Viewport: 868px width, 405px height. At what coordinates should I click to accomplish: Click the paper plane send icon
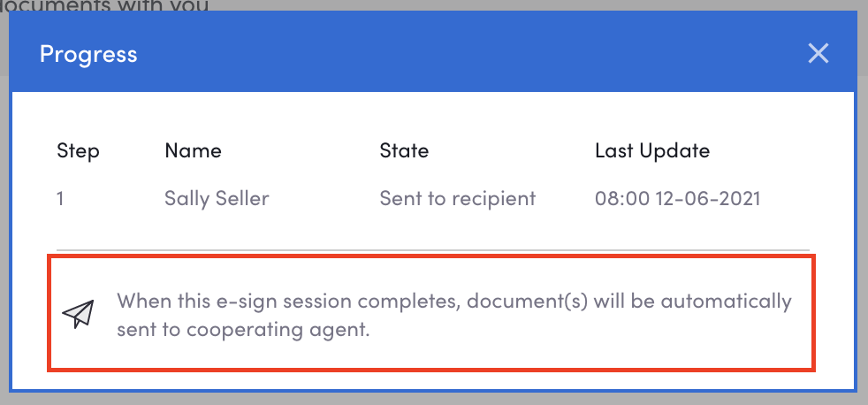pos(78,314)
